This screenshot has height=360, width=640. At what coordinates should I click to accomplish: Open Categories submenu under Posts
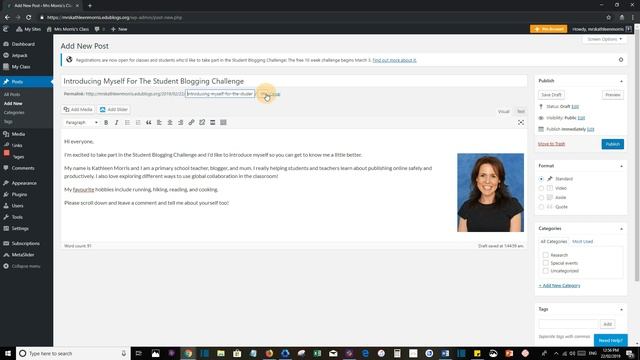[x=14, y=113]
